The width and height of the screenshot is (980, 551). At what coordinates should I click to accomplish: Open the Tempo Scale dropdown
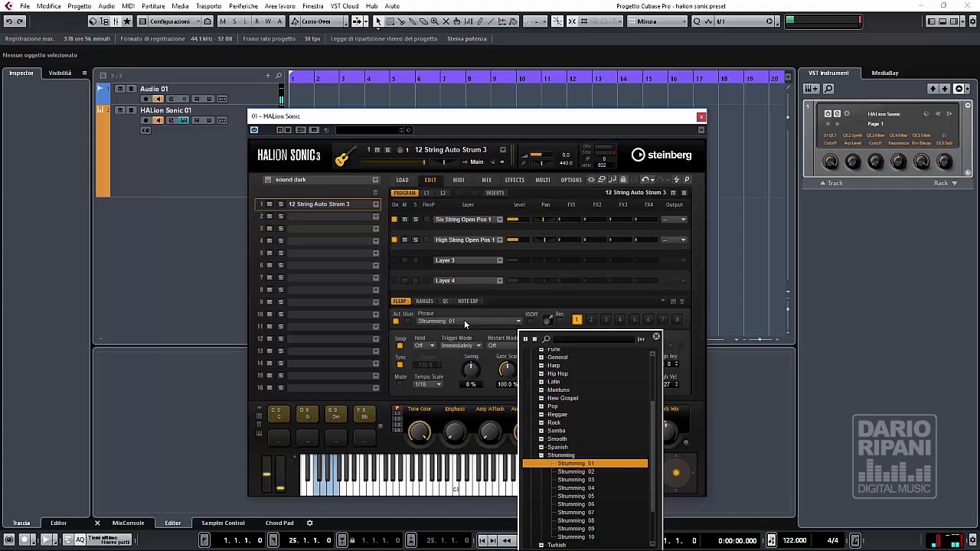pyautogui.click(x=429, y=384)
